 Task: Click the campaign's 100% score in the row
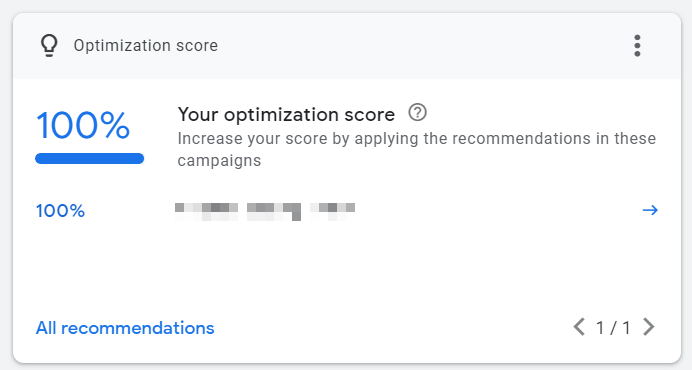[60, 211]
